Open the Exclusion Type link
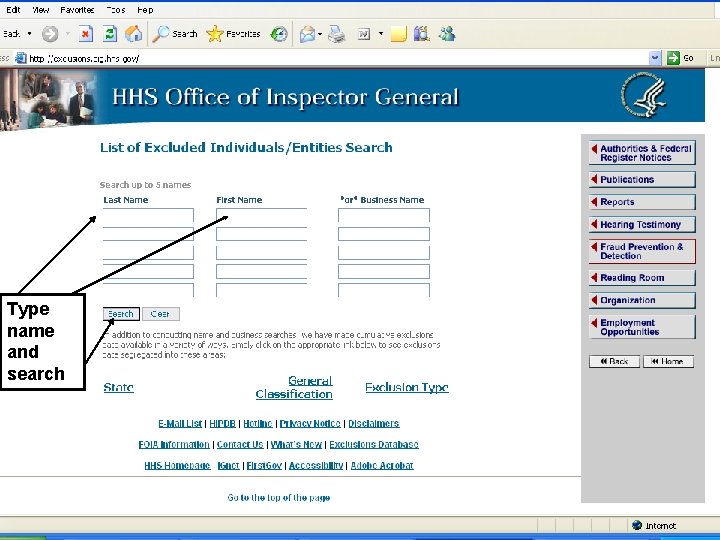 click(407, 387)
